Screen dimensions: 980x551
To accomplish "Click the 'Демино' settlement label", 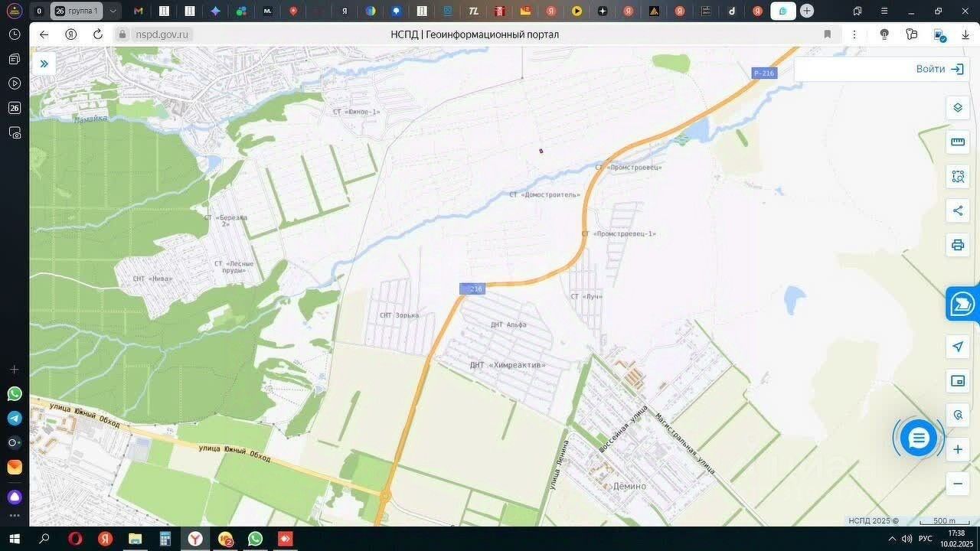I will tap(629, 486).
